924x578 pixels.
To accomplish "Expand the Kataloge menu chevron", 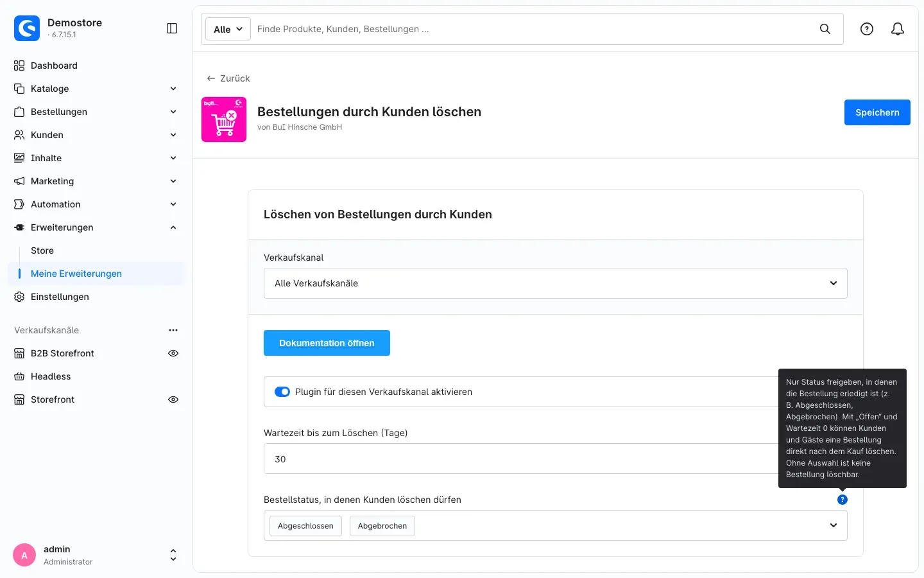I will (x=173, y=89).
